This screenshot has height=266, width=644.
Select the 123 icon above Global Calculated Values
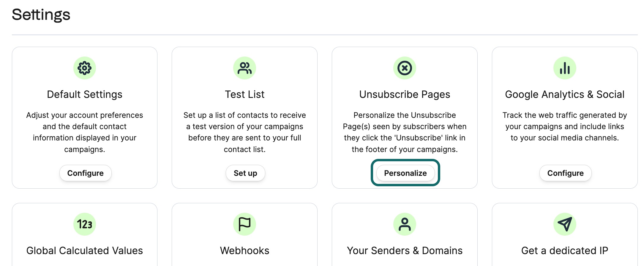(x=85, y=224)
